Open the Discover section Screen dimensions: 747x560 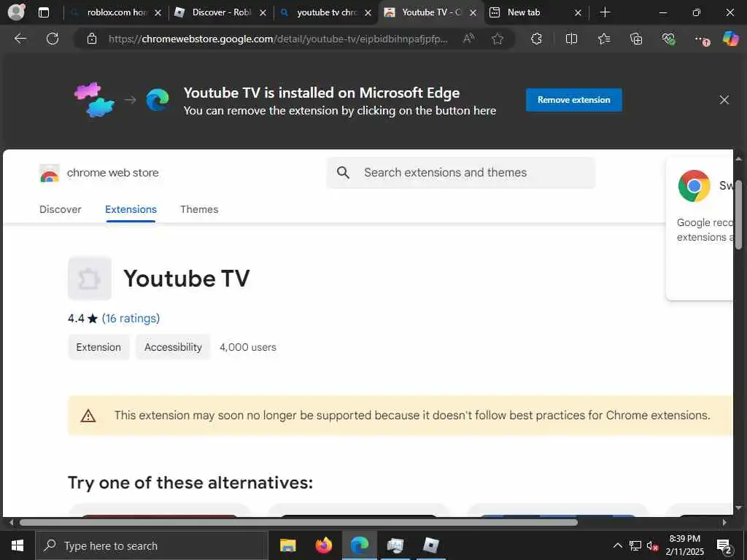(x=60, y=209)
